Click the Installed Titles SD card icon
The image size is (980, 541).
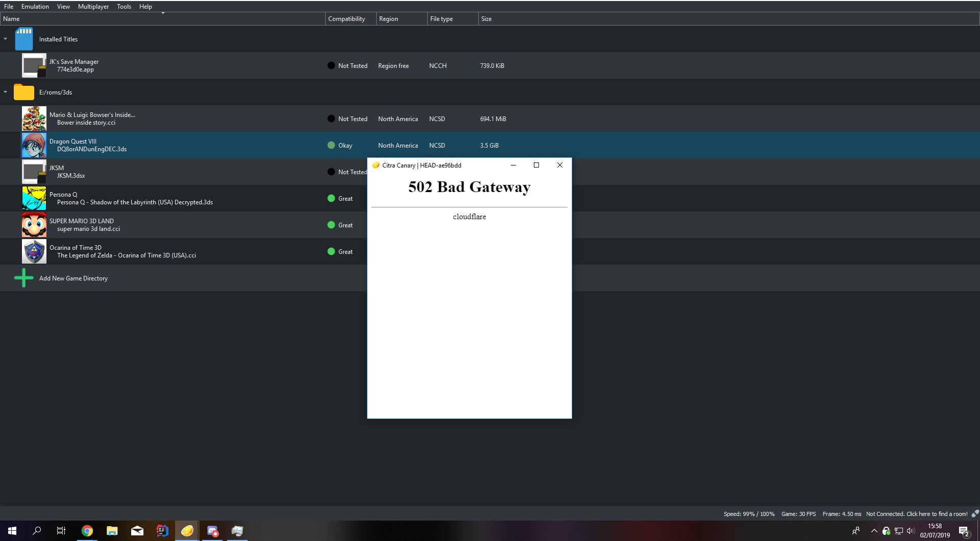pos(23,39)
